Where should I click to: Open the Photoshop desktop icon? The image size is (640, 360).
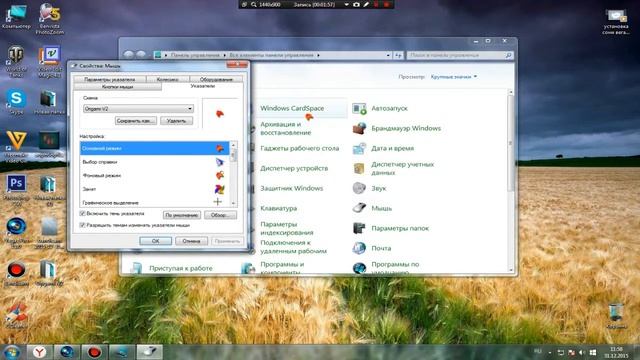[x=16, y=190]
